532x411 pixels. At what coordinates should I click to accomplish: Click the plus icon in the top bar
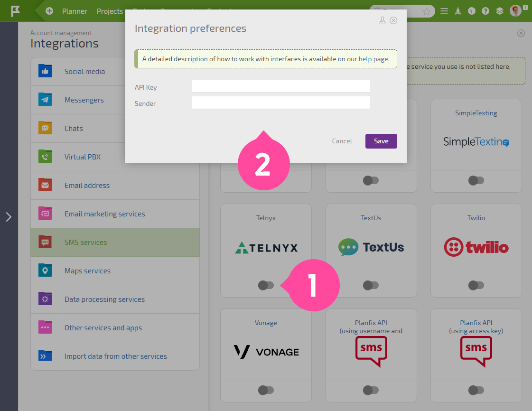(x=49, y=11)
